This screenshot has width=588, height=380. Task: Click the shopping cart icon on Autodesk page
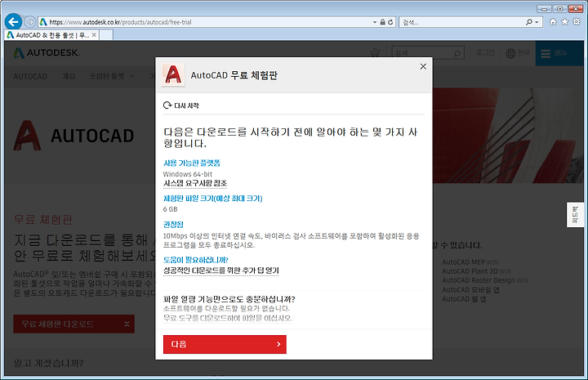(375, 53)
